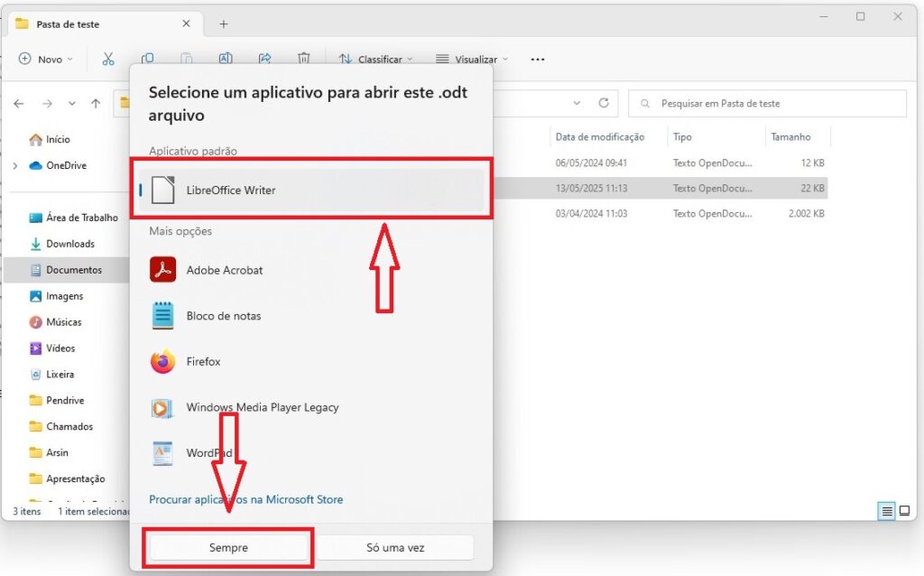Screen dimensions: 924x576
Task: Click the Rename icon in toolbar
Action: [x=226, y=59]
